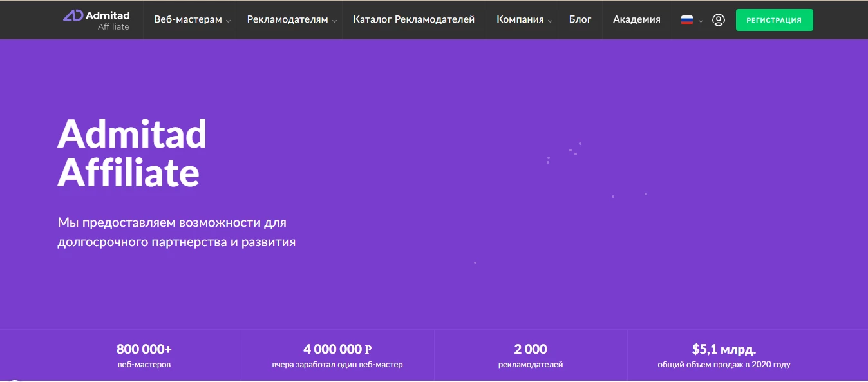
Task: Expand the Компания dropdown menu
Action: (524, 19)
